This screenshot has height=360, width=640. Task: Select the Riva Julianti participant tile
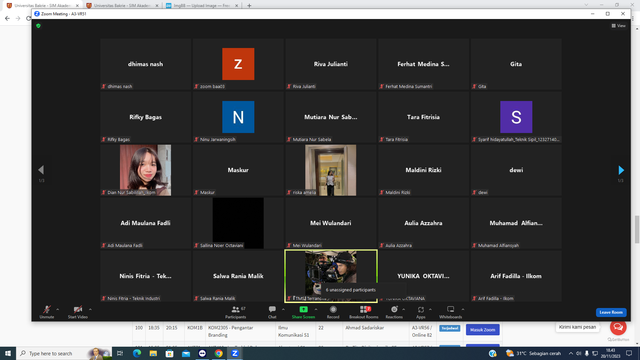pyautogui.click(x=331, y=64)
